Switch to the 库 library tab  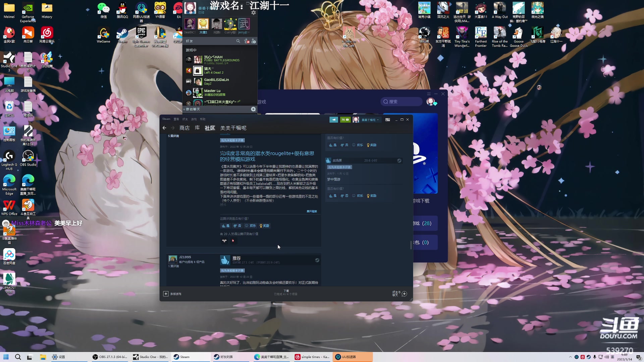click(197, 128)
